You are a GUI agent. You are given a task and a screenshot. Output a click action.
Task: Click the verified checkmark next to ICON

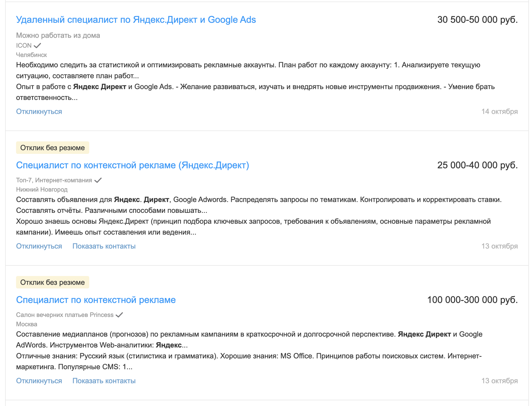tap(37, 45)
